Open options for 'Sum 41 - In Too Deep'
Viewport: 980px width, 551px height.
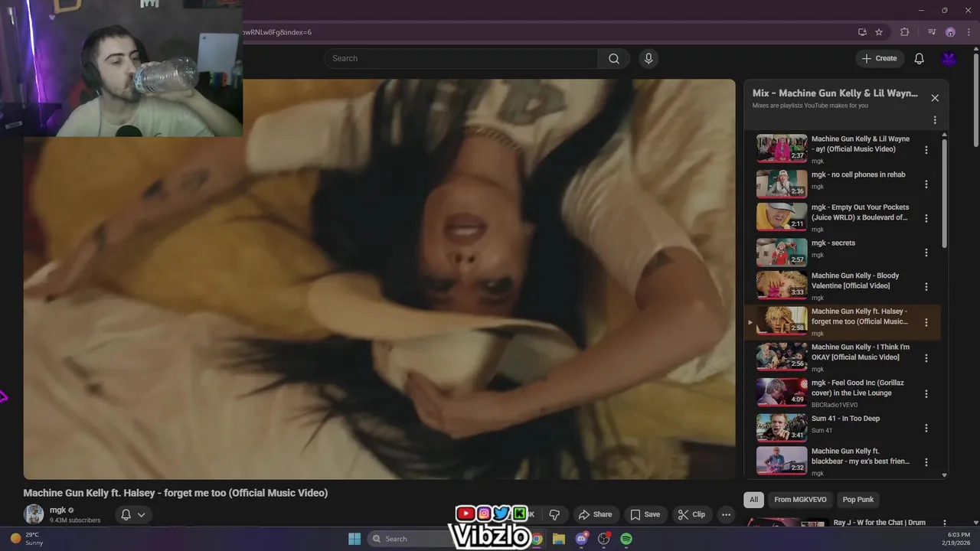926,429
